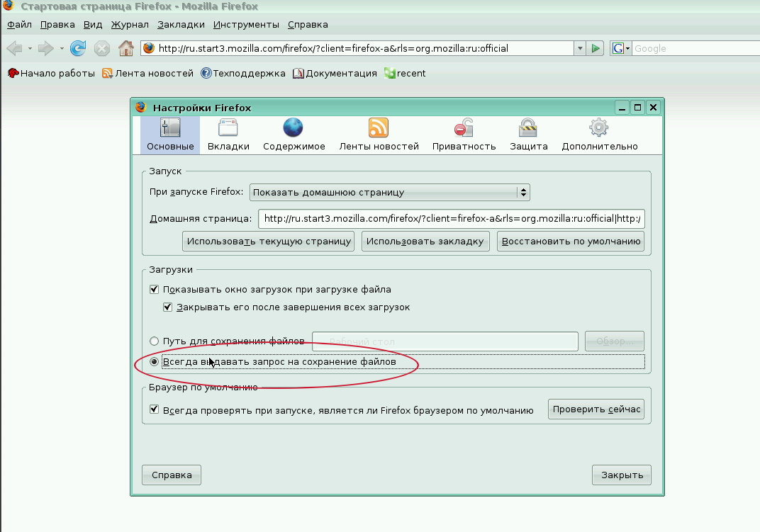Toggle Закрывать его после завершения всех загрузок

point(168,307)
